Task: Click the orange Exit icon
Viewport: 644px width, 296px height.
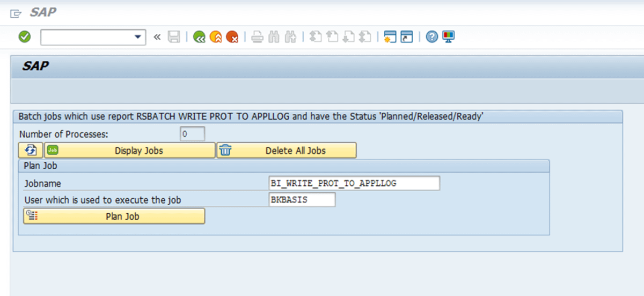Action: (216, 37)
